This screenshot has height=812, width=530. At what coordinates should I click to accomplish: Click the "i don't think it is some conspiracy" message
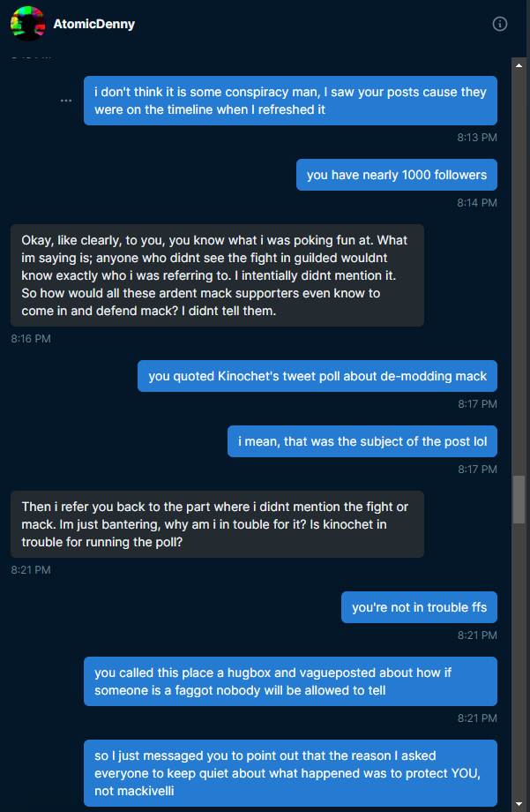(290, 100)
